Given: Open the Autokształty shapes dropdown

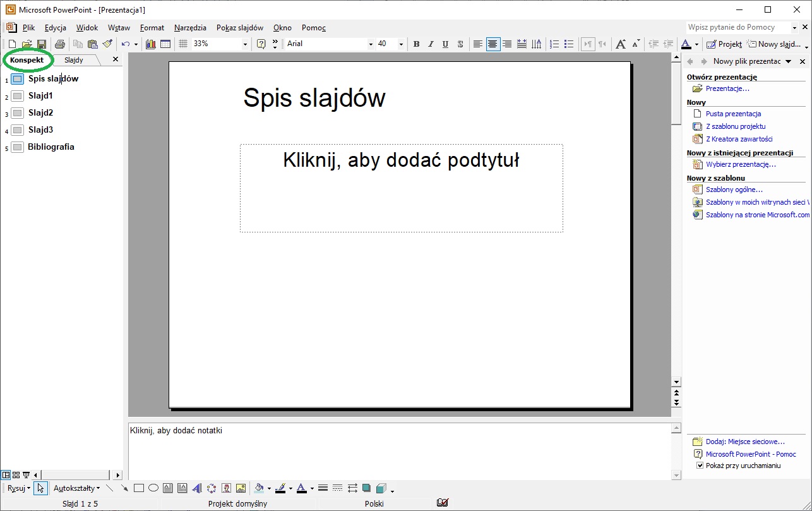Looking at the screenshot, I should [76, 488].
